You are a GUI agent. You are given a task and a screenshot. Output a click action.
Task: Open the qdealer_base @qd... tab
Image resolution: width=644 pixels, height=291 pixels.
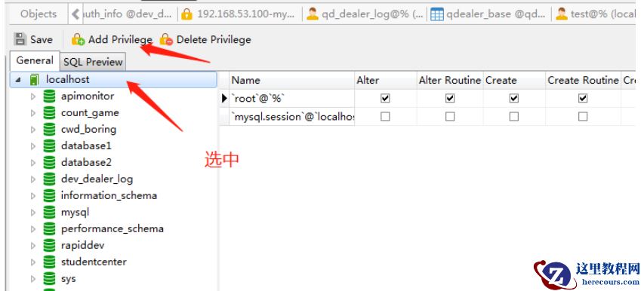(488, 14)
